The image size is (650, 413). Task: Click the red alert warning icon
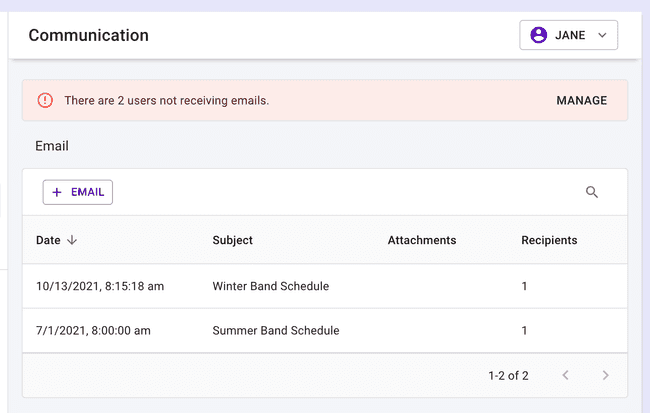[45, 100]
